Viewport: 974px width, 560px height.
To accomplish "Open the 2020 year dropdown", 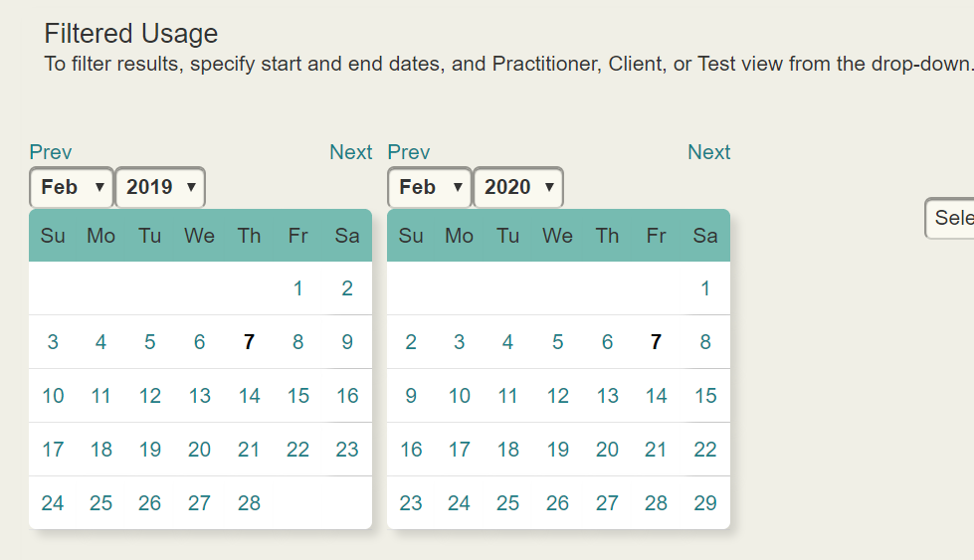I will tap(518, 187).
